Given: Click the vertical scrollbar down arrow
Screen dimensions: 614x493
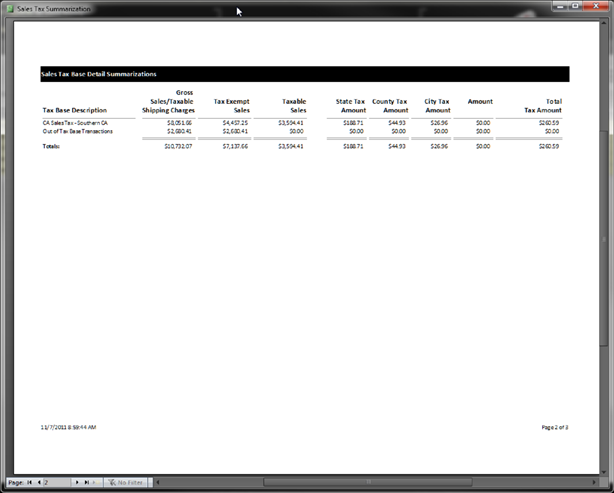Looking at the screenshot, I should [603, 472].
